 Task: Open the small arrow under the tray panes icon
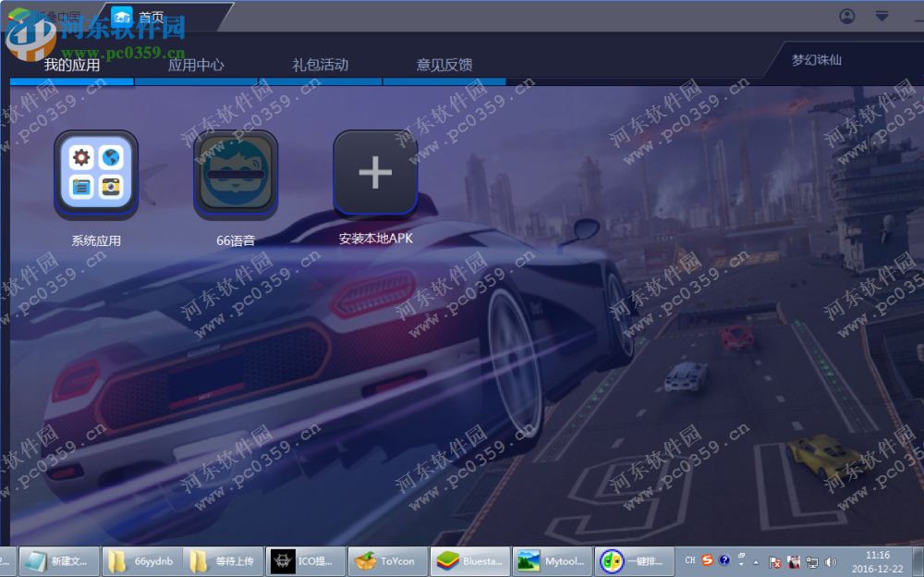tap(739, 565)
